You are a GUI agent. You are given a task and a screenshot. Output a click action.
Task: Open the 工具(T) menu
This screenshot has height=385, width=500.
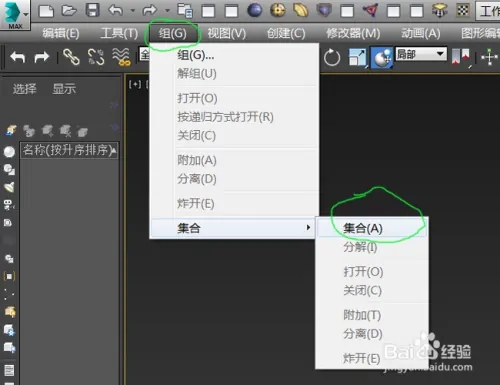coord(119,33)
